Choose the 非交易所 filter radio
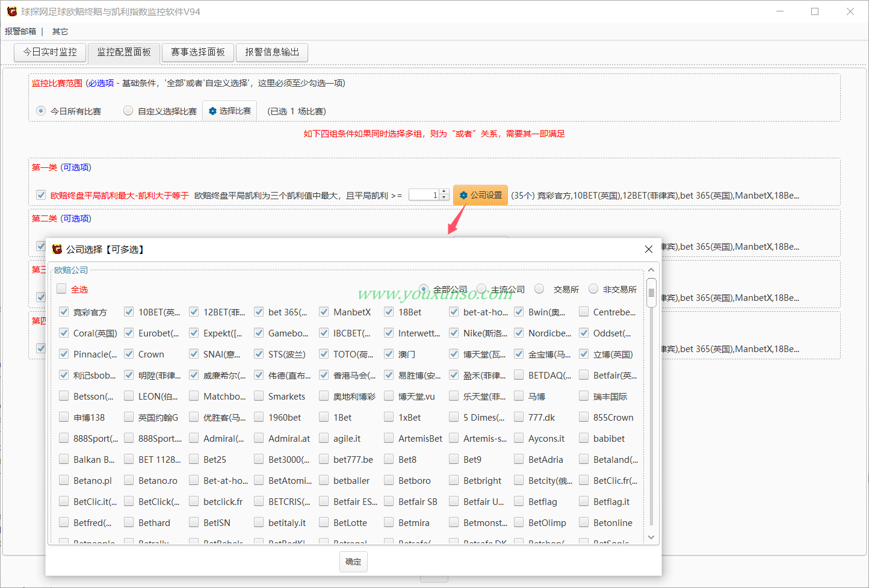Viewport: 869px width, 588px height. [593, 289]
